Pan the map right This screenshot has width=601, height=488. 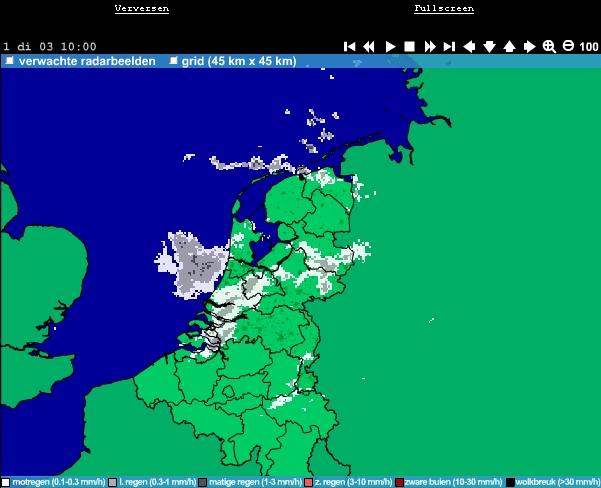[529, 47]
